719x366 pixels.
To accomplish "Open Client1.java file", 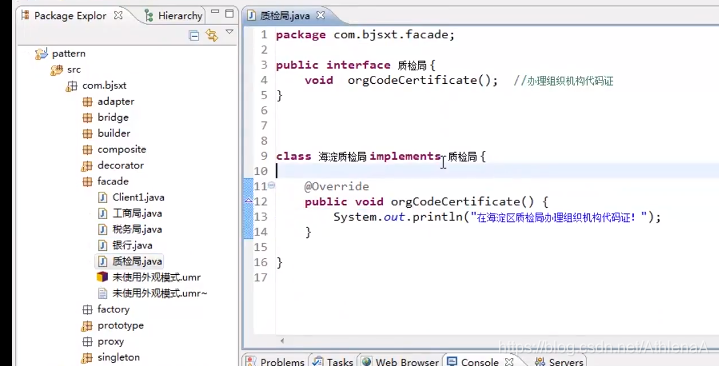I will [138, 198].
